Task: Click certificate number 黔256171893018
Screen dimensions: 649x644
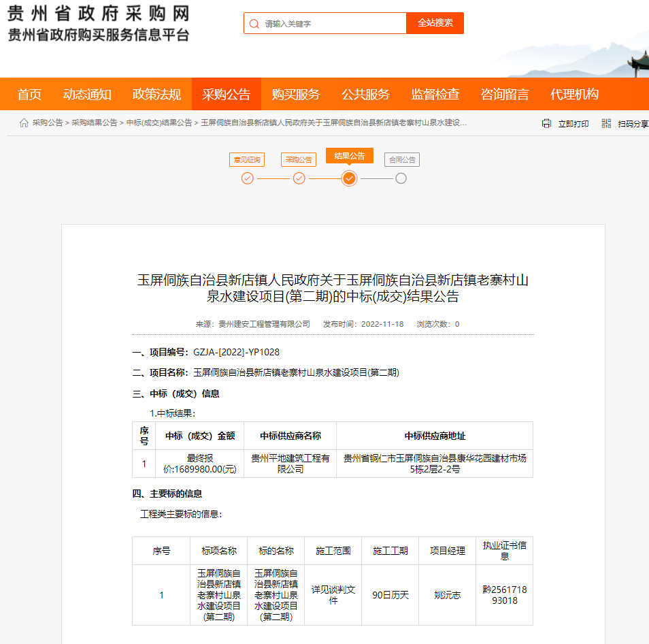Action: (505, 595)
